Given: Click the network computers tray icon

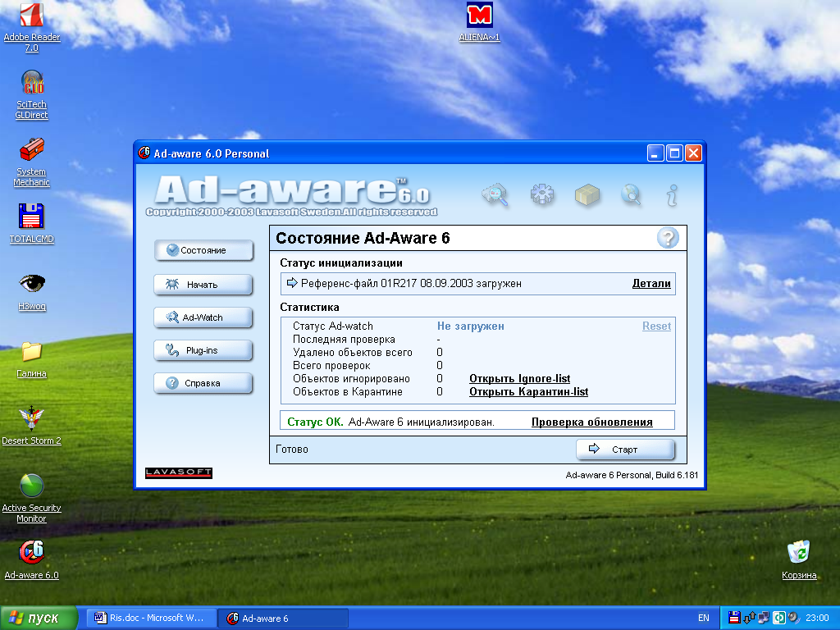Looking at the screenshot, I should pos(764,618).
